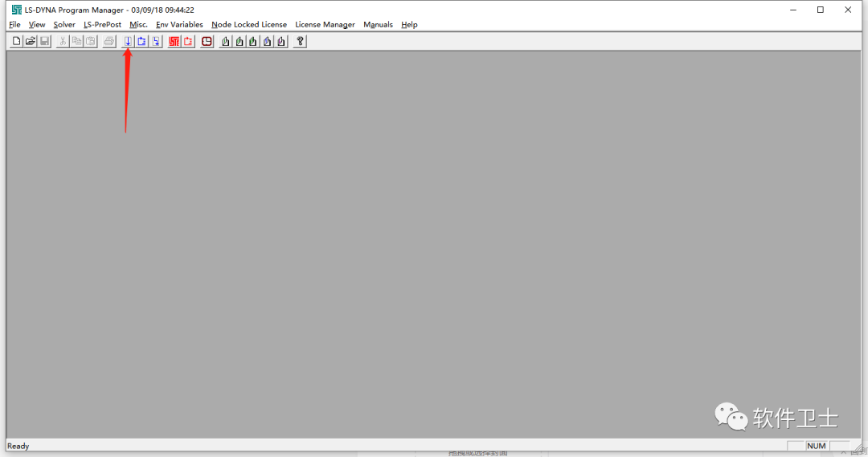Click the Open file folder icon

pyautogui.click(x=31, y=41)
